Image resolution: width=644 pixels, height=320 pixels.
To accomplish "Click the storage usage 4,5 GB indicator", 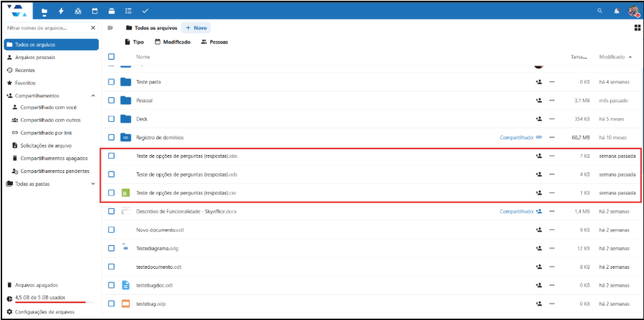I will (40, 297).
